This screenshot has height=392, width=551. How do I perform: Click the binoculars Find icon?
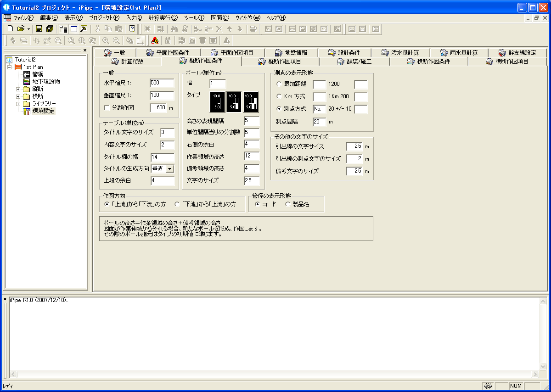[174, 28]
